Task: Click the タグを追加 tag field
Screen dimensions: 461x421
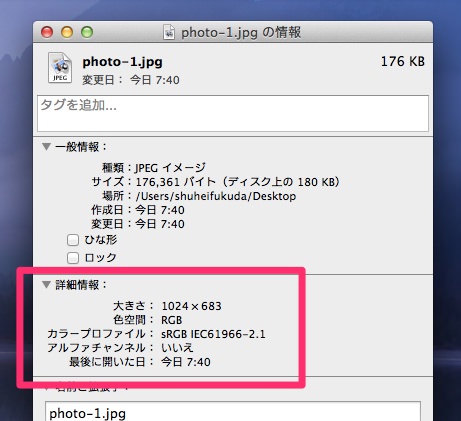Action: (x=233, y=114)
